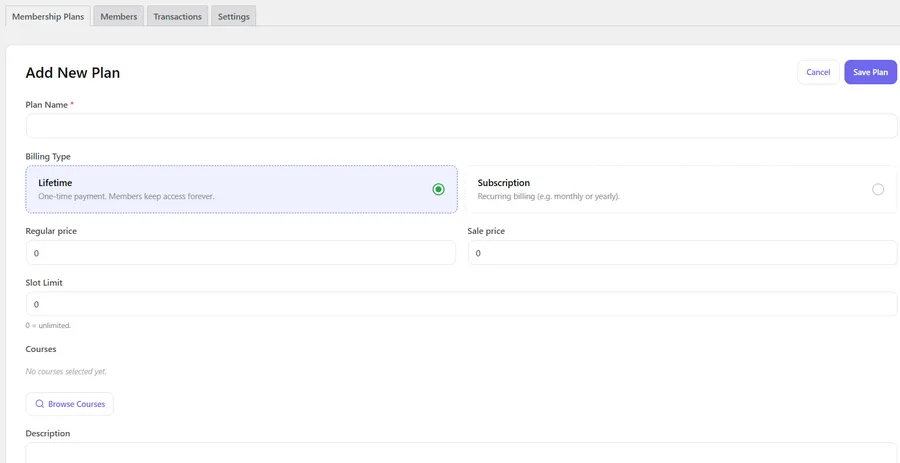Screen dimensions: 900x463
Task: Save the new plan
Action: tap(870, 72)
